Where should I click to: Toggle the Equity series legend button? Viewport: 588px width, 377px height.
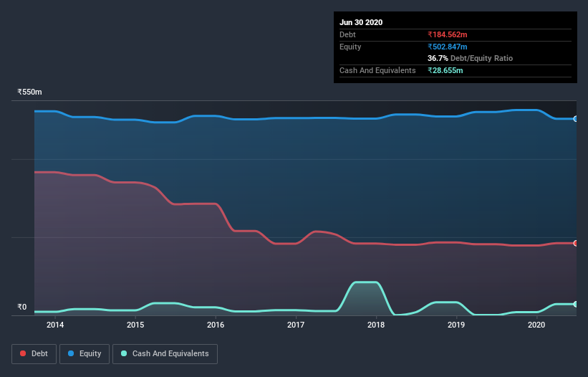pos(85,354)
